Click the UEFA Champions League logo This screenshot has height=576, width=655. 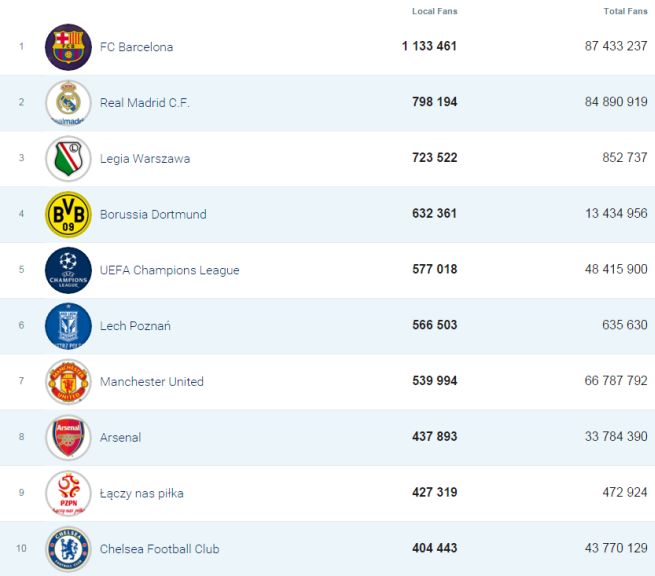point(68,270)
